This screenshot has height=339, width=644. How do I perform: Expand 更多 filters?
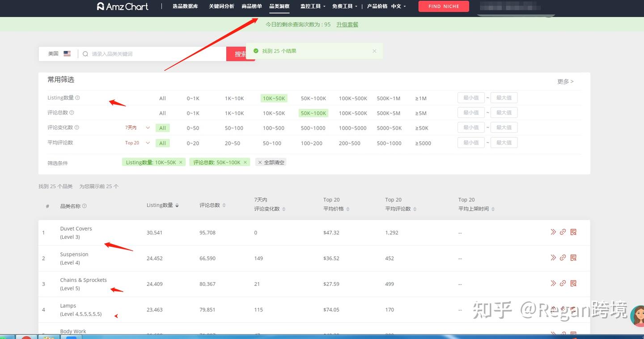(565, 81)
